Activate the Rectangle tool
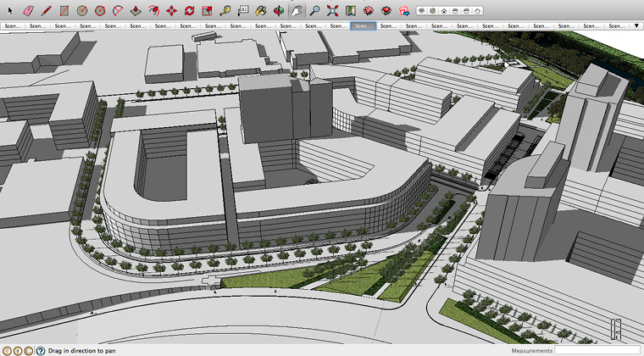Image resolution: width=644 pixels, height=356 pixels. pos(64,11)
